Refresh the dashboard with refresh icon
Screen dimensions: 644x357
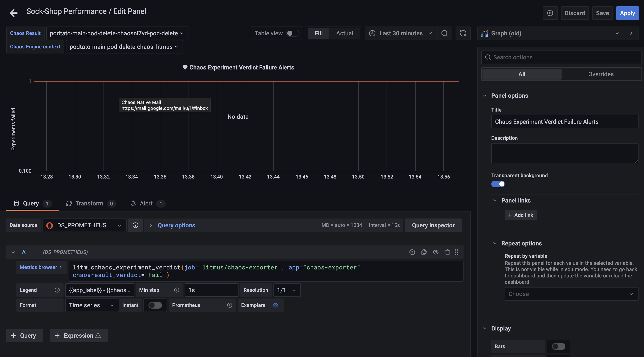coord(463,33)
